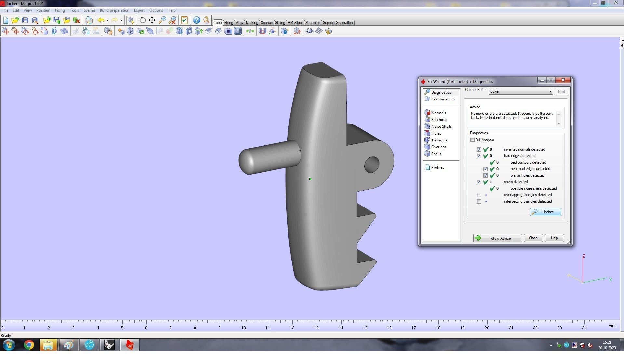Image resolution: width=644 pixels, height=361 pixels.
Task: Open the Build preparation menu
Action: 114,10
